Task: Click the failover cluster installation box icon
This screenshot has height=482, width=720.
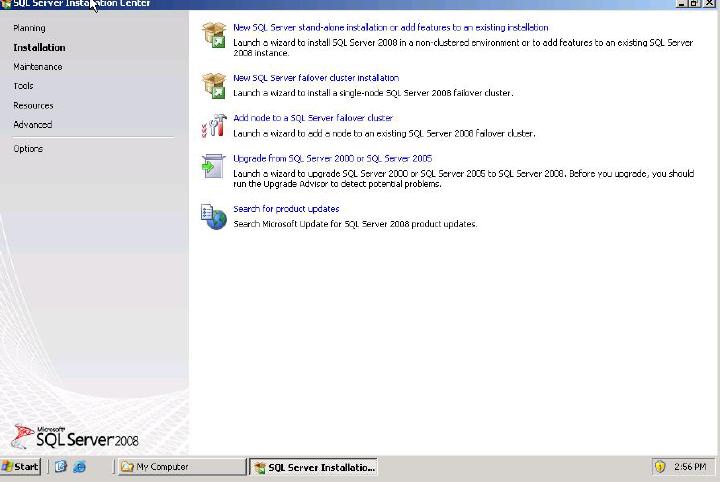Action: [214, 85]
